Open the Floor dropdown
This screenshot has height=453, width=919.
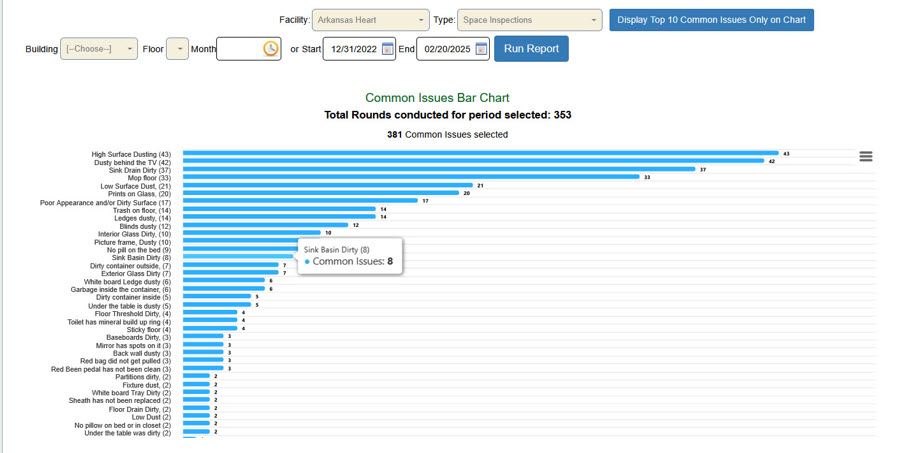pyautogui.click(x=177, y=49)
